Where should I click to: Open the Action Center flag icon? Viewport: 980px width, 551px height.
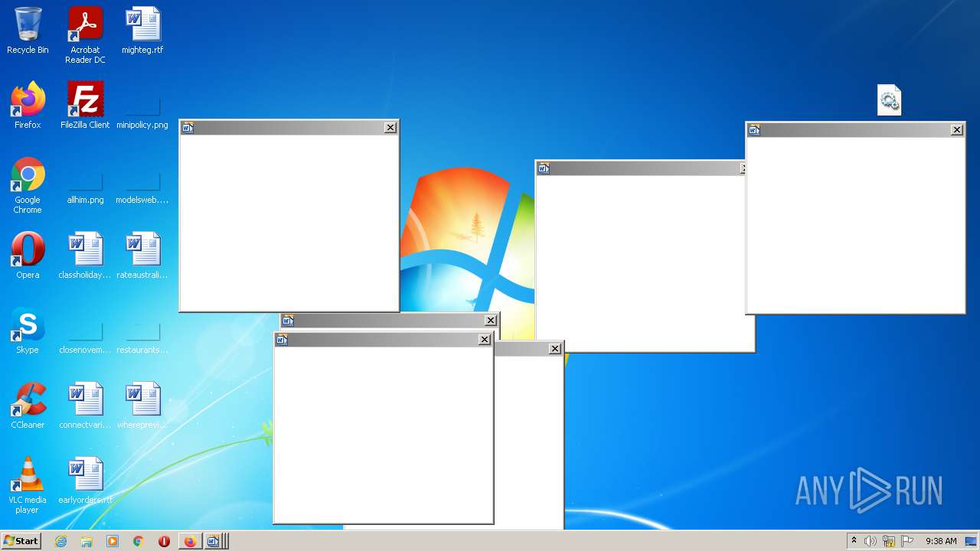(907, 541)
